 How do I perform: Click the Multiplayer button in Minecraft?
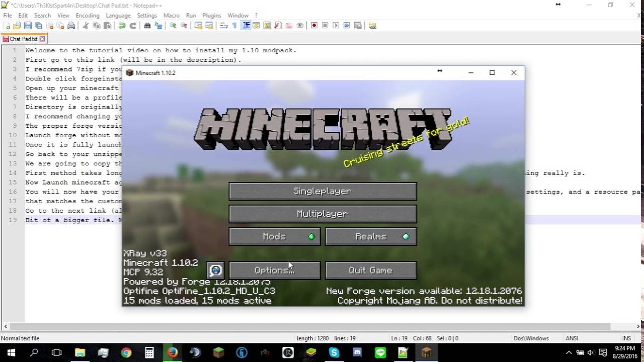pos(323,214)
